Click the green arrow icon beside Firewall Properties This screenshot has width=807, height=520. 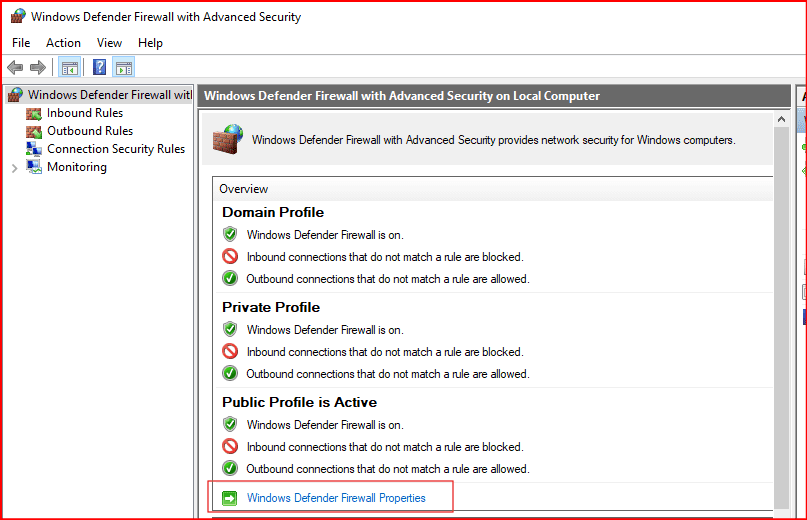click(230, 498)
